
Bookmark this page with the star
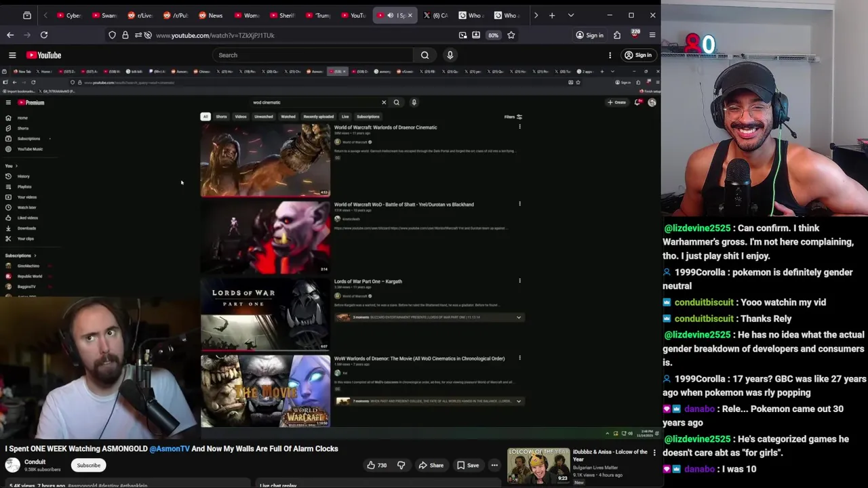[x=511, y=35]
